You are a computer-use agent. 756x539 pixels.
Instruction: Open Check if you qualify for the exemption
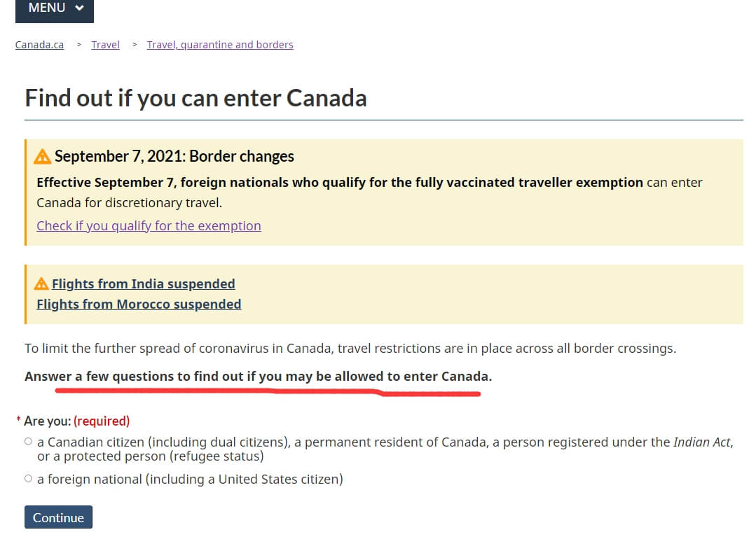pyautogui.click(x=149, y=226)
